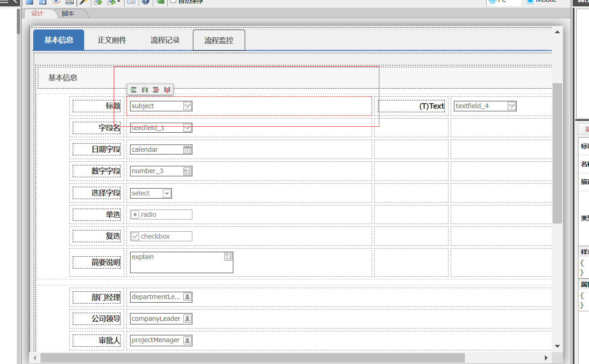Click the printer icon in the top toolbar
The image size is (589, 364).
[x=69, y=1]
